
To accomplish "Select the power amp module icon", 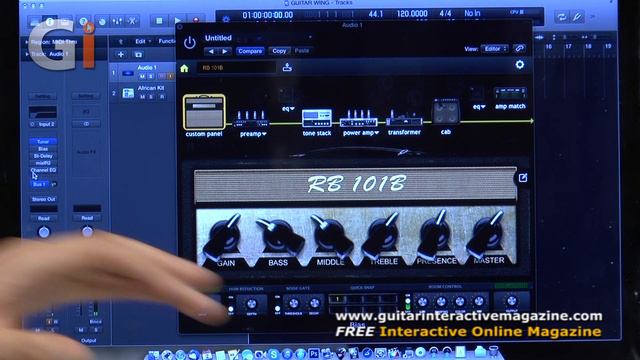I will coord(359,118).
